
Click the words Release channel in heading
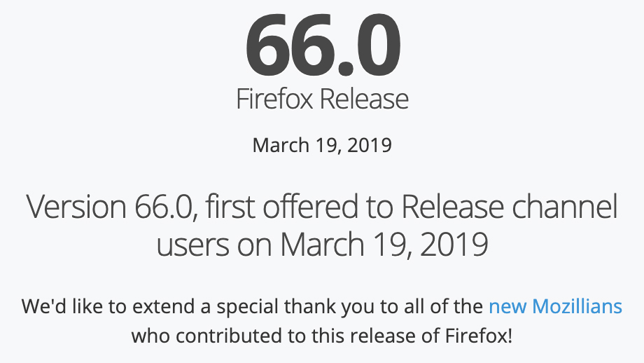click(510, 206)
